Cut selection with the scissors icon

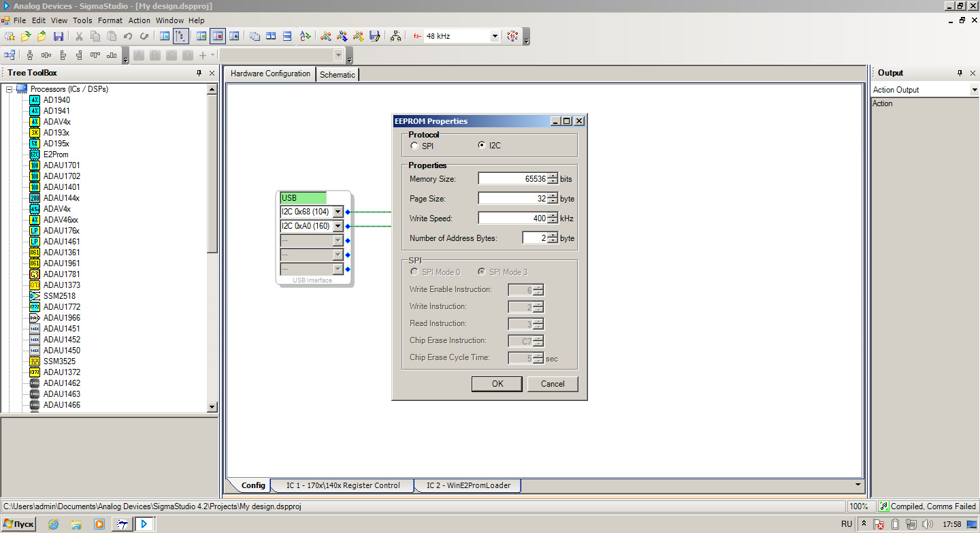click(79, 36)
